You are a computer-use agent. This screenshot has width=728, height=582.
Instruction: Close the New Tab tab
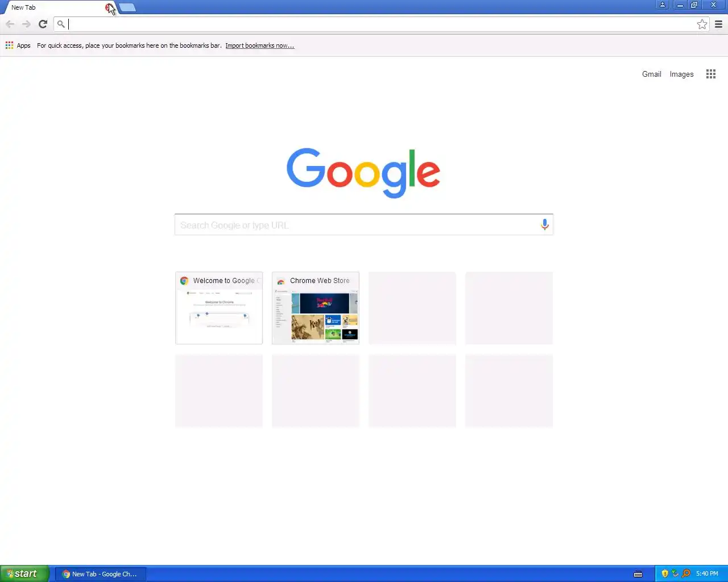pyautogui.click(x=109, y=7)
